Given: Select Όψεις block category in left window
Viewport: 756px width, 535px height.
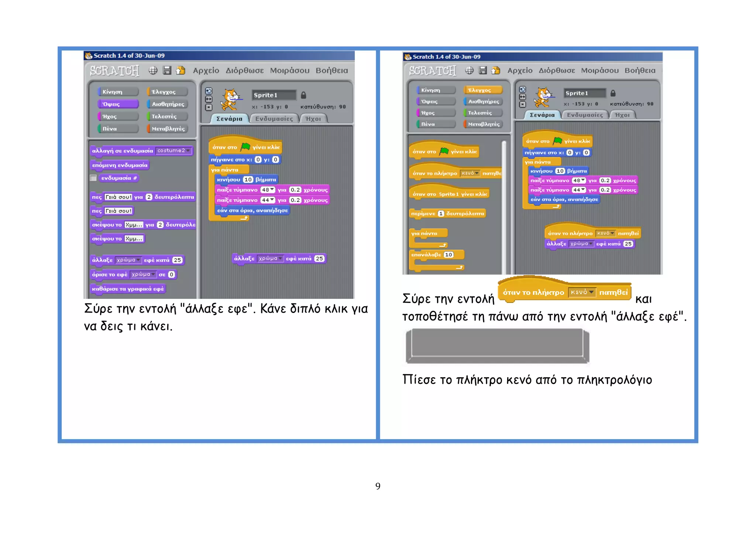Looking at the screenshot, I should point(118,104).
